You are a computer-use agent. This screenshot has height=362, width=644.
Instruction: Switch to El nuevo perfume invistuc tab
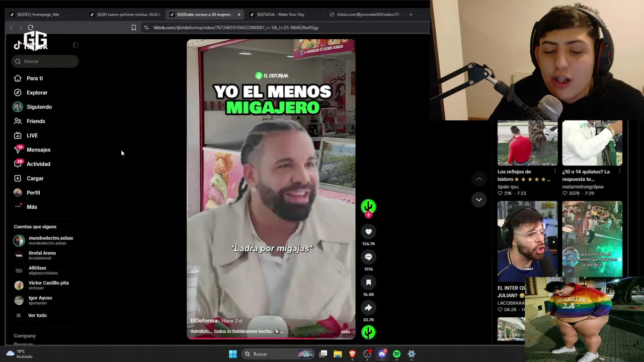pyautogui.click(x=126, y=15)
